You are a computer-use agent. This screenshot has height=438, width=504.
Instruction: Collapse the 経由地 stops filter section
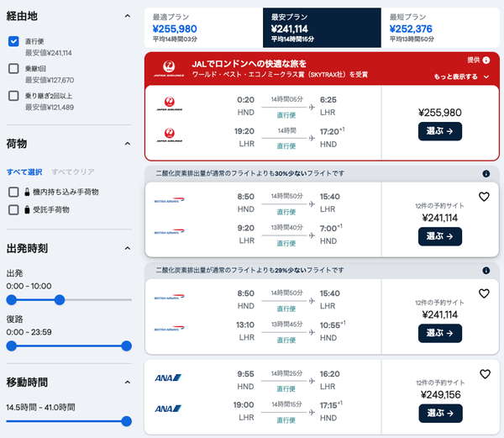click(x=128, y=16)
